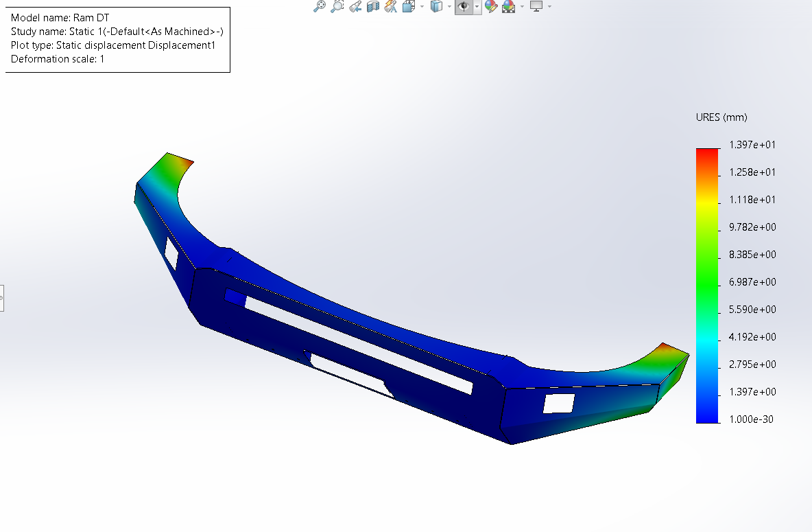Click the View Orientation cube icon
The image size is (812, 532).
[409, 6]
